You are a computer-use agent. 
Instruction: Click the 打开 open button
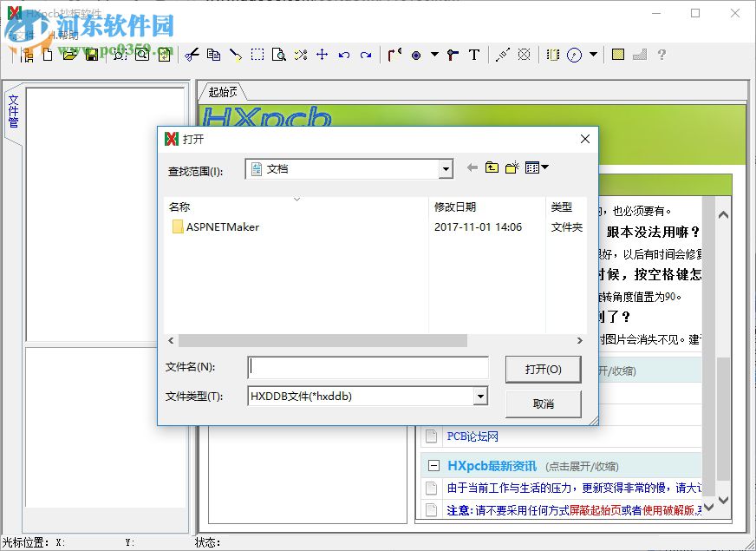point(544,368)
